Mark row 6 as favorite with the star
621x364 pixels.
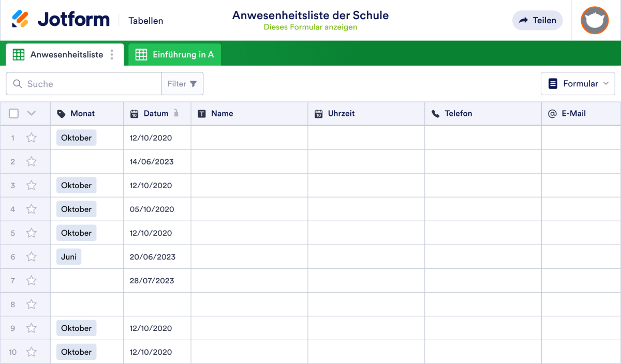(x=32, y=256)
